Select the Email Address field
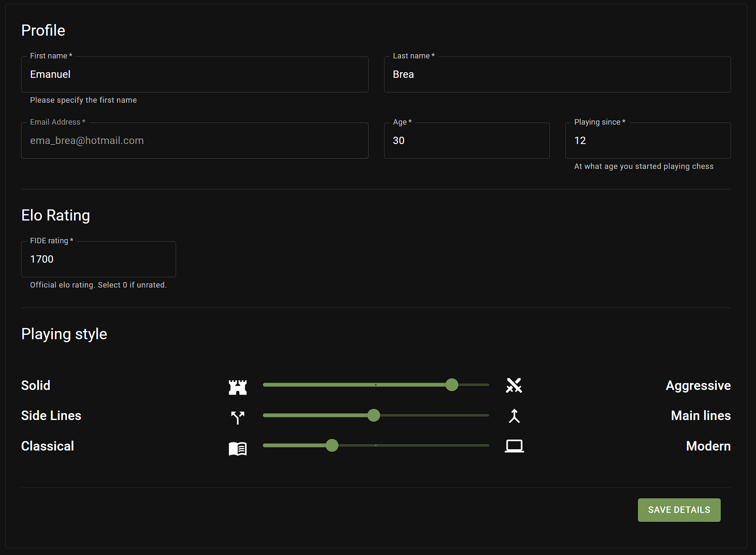This screenshot has height=555, width=756. pos(195,141)
